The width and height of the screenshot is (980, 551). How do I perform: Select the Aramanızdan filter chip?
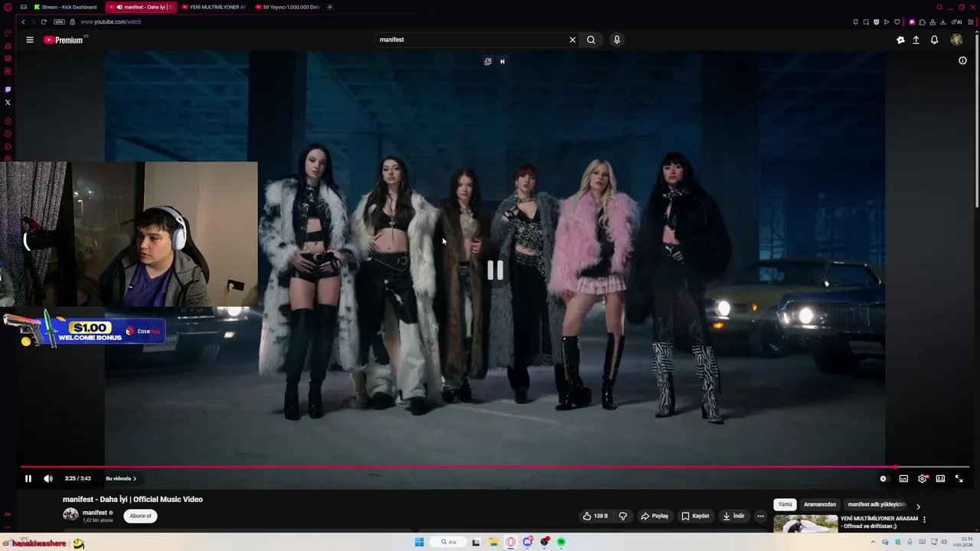point(820,504)
